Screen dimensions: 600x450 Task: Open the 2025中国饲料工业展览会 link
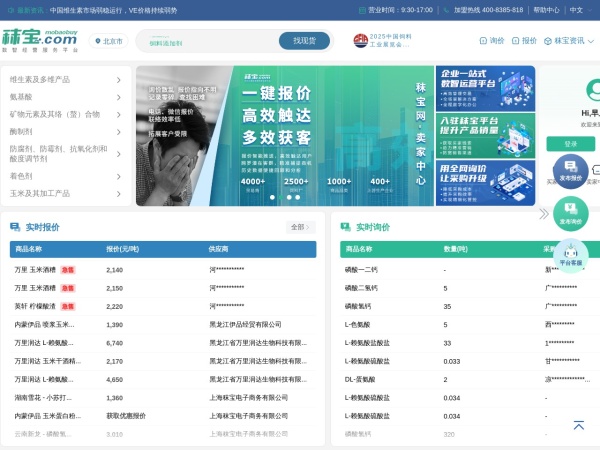tap(383, 41)
